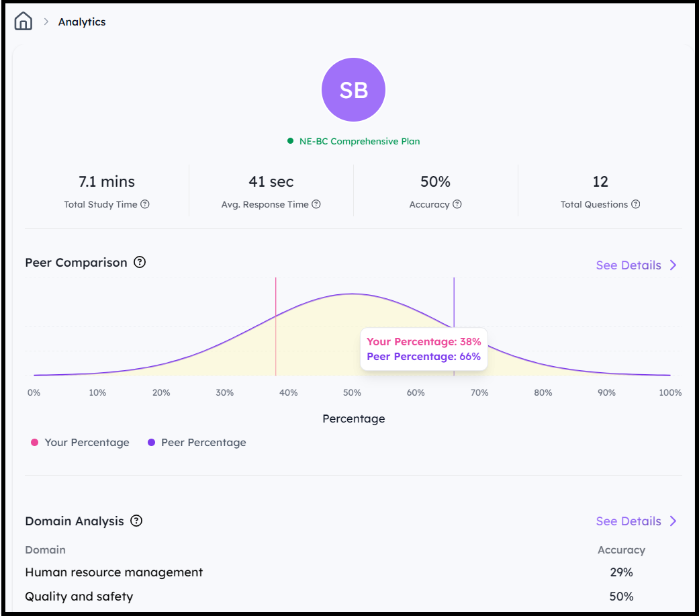Viewport: 699px width, 616px height.
Task: Click Domain Analysis help question icon
Action: coord(136,521)
